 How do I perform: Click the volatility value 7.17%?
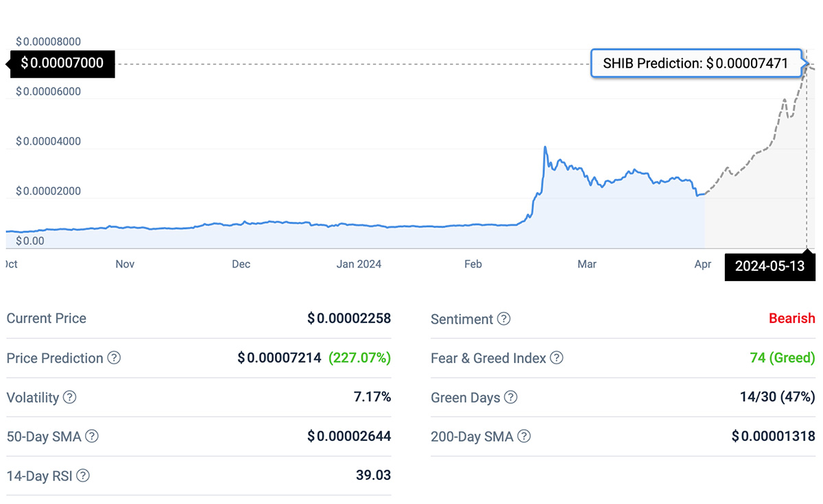[x=372, y=397]
